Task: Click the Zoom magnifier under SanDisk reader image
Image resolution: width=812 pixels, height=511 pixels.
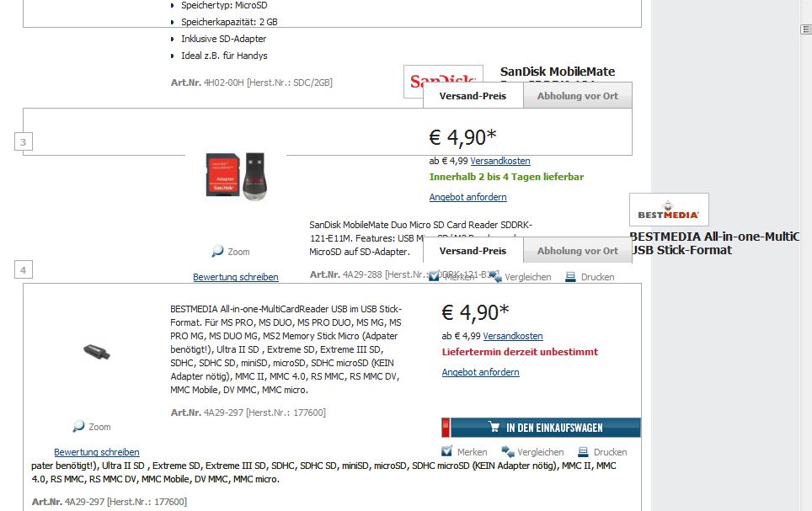Action: click(217, 251)
